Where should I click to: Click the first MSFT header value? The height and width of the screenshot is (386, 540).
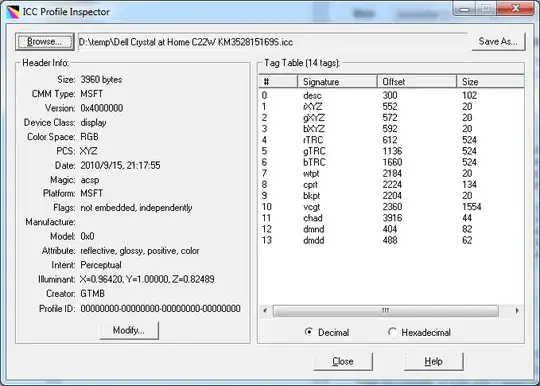click(x=92, y=94)
